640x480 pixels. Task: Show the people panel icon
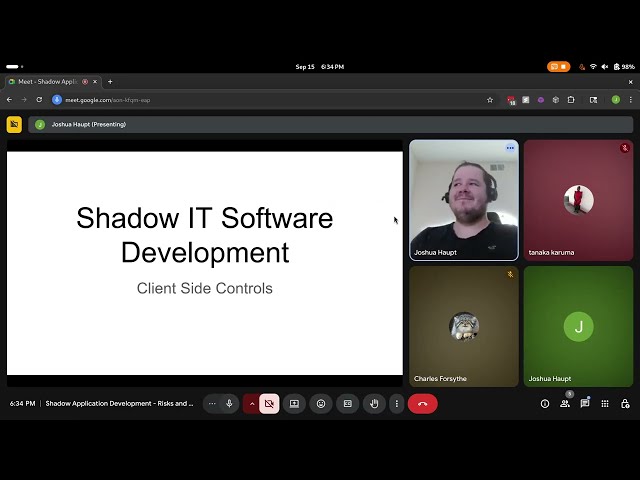click(565, 404)
